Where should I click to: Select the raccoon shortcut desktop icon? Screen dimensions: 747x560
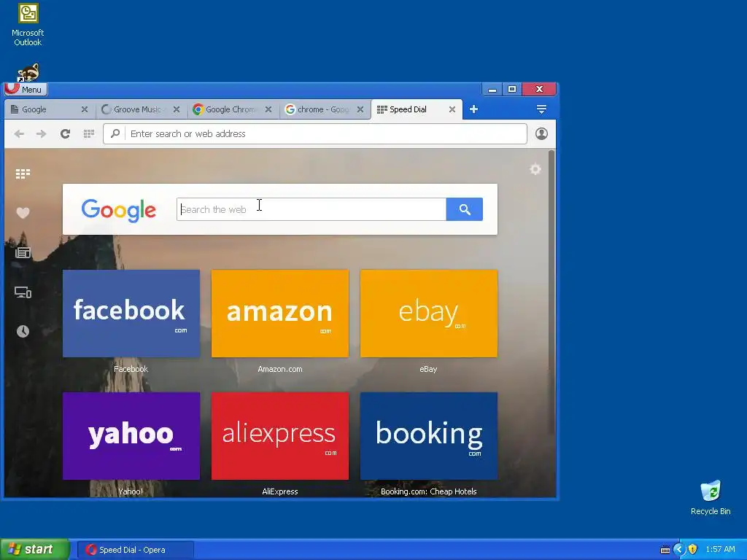pyautogui.click(x=28, y=72)
